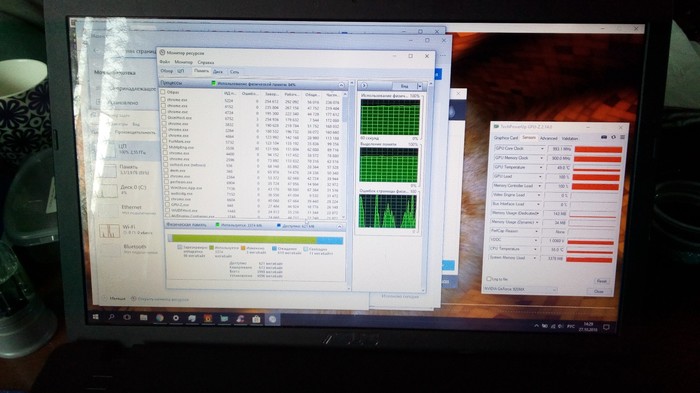Open Chrome from the taskbar

[159, 318]
